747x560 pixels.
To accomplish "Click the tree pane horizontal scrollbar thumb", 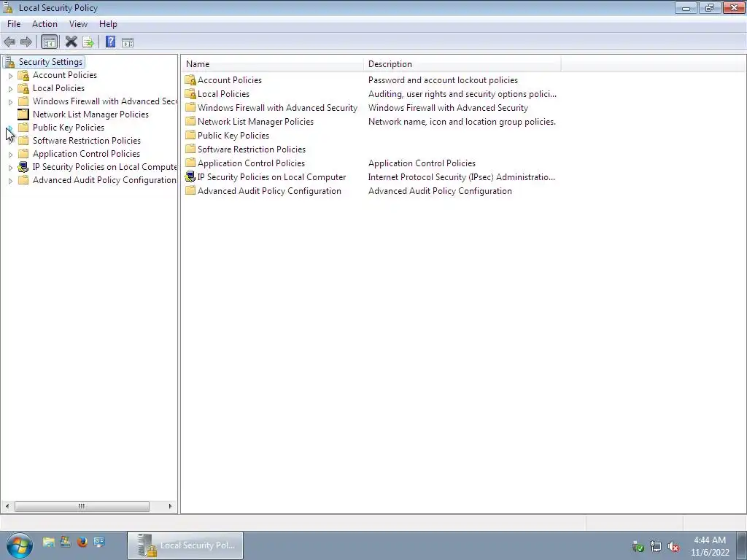I will pos(82,506).
